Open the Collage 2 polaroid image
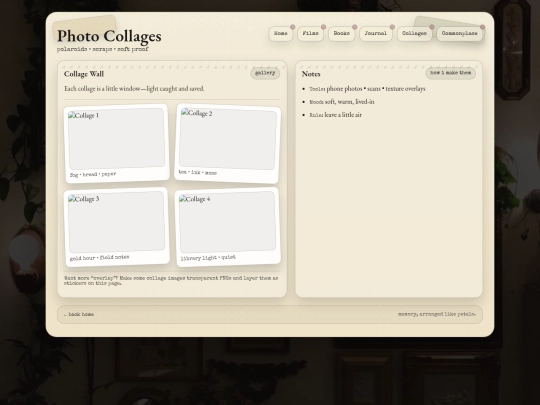540x405 pixels. click(228, 139)
